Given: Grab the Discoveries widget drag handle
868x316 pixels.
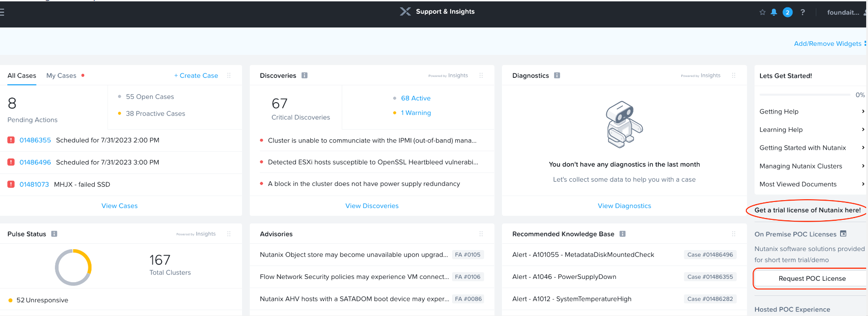Looking at the screenshot, I should (481, 76).
